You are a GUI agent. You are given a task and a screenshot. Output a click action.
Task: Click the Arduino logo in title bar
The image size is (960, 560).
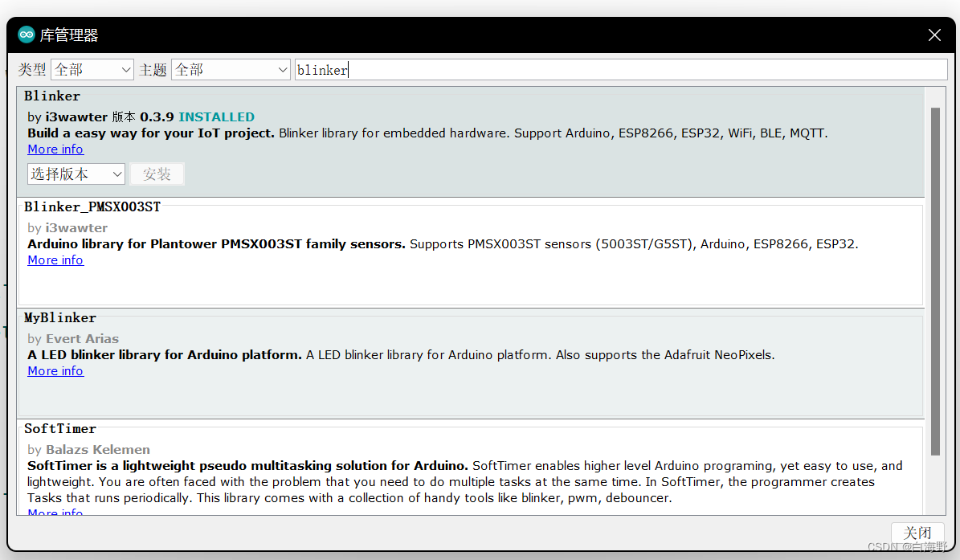[x=27, y=35]
